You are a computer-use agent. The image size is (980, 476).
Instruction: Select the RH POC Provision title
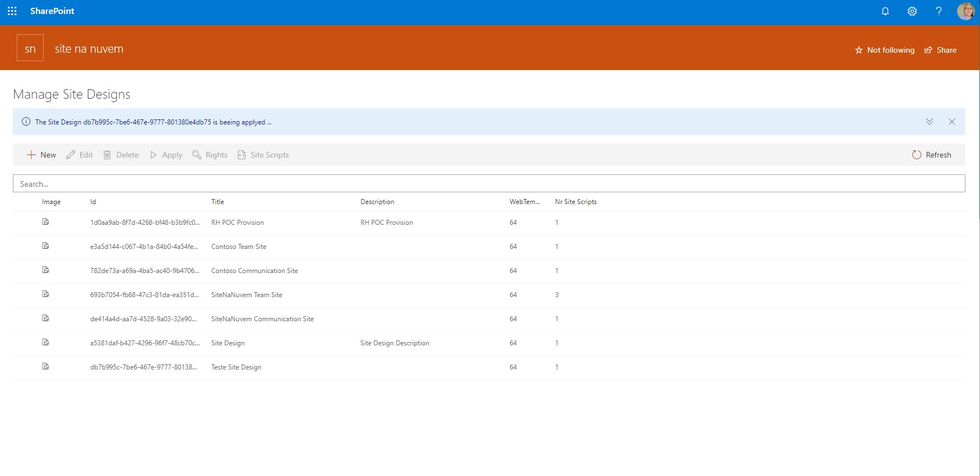(238, 223)
